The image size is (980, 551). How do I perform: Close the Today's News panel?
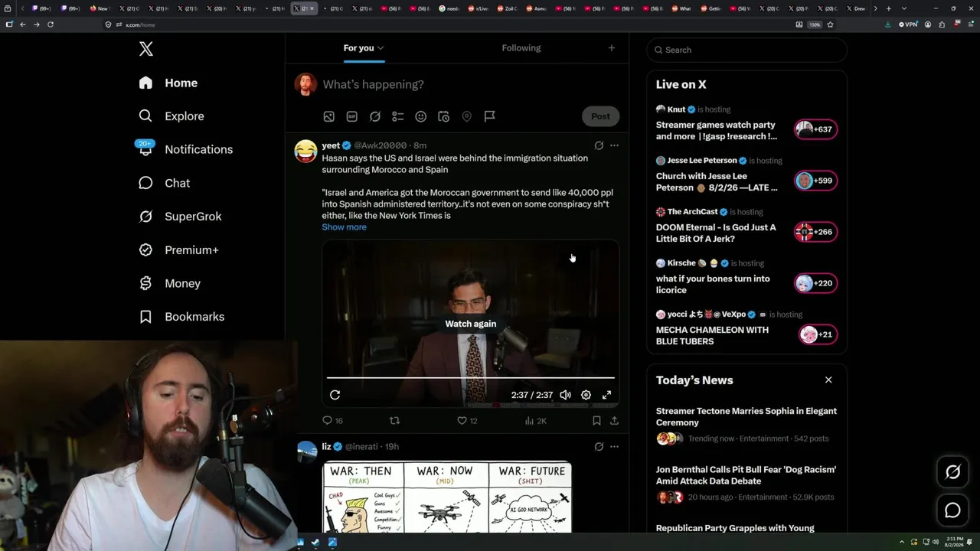[828, 380]
